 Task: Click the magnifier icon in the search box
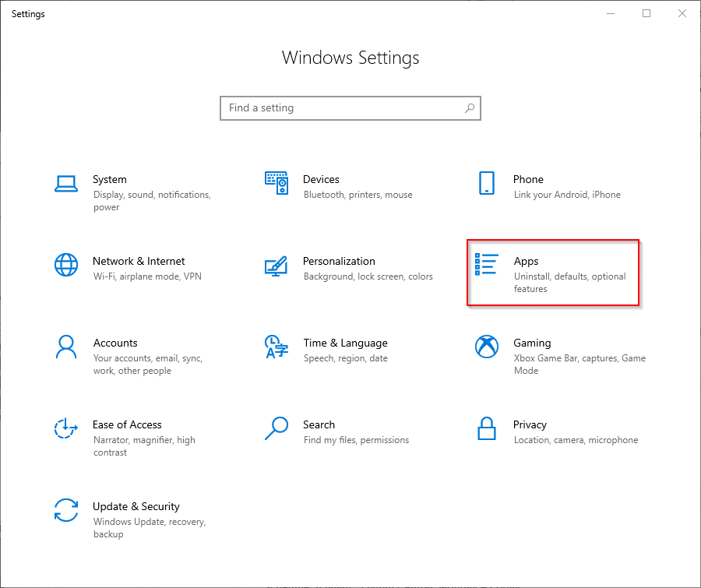pos(470,107)
